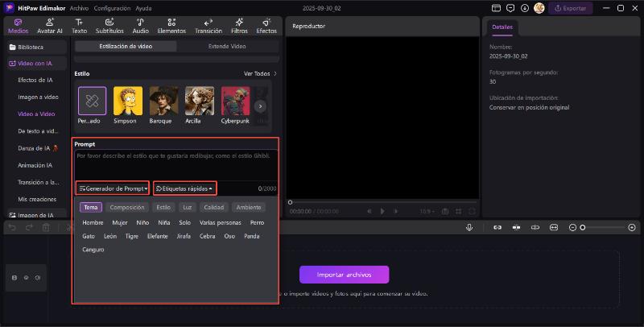Viewport: 644px width, 327px height.
Task: Click the microphone voice-over icon
Action: 469,228
